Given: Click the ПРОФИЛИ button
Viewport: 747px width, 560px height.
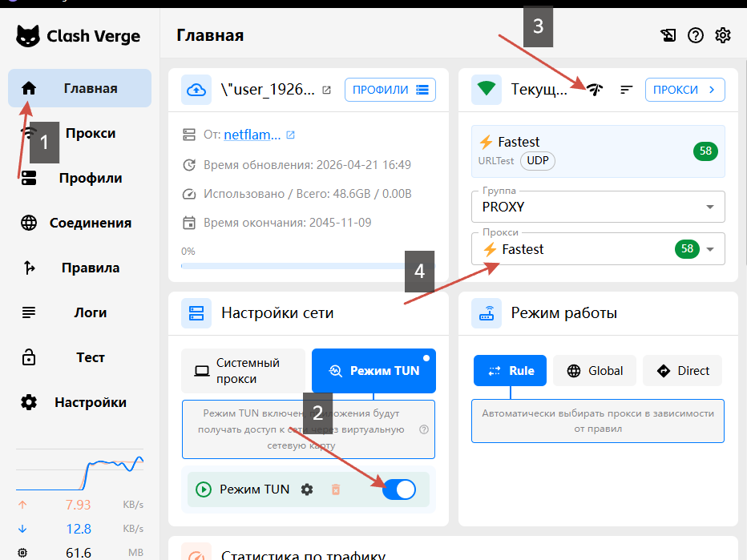Looking at the screenshot, I should pyautogui.click(x=390, y=90).
